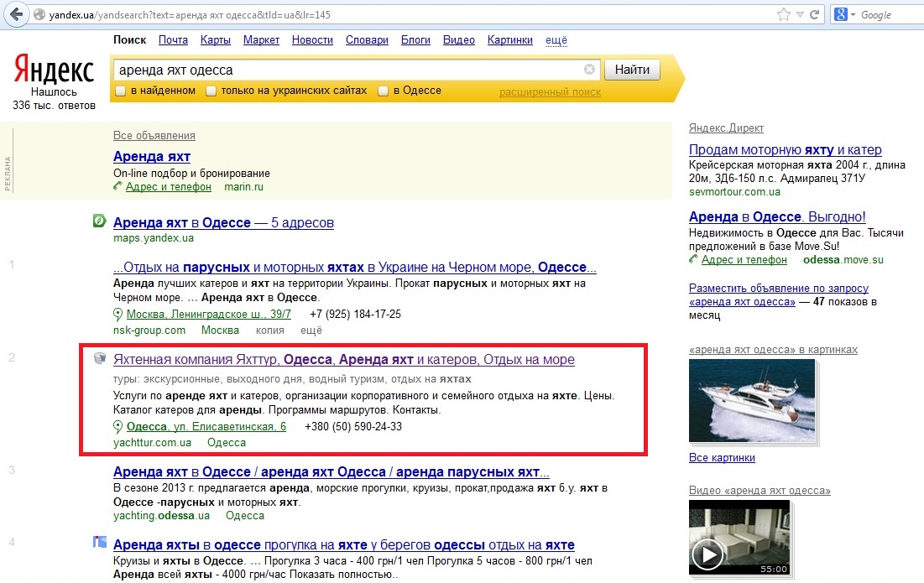The height and width of the screenshot is (583, 924).
Task: Open 'Аренда в Одессе. Выгодно!' ad
Action: tap(777, 216)
